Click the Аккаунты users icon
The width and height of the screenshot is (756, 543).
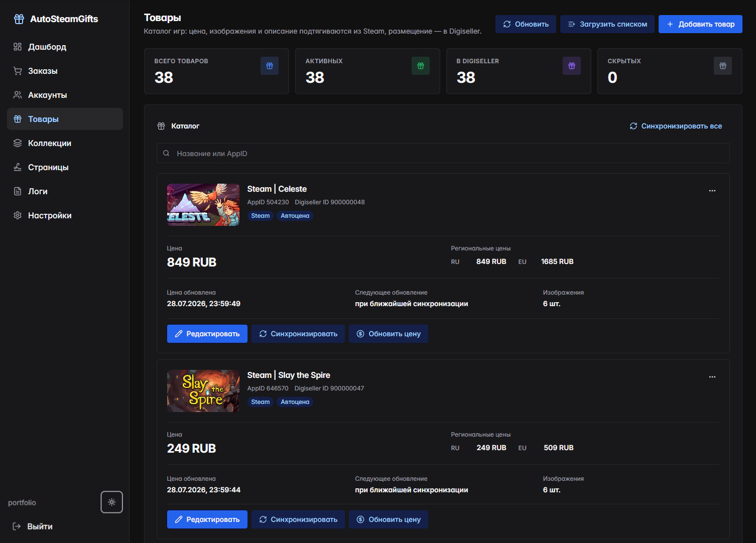coord(18,95)
